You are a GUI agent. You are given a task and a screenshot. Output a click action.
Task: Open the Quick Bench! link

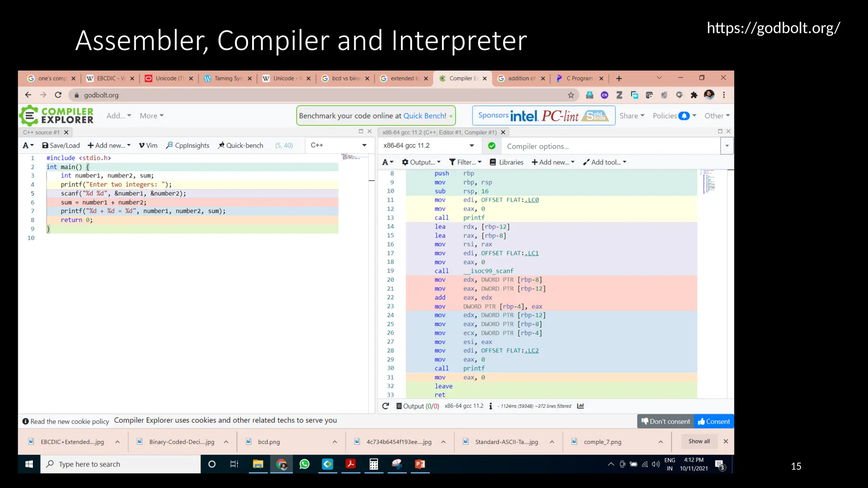[424, 116]
